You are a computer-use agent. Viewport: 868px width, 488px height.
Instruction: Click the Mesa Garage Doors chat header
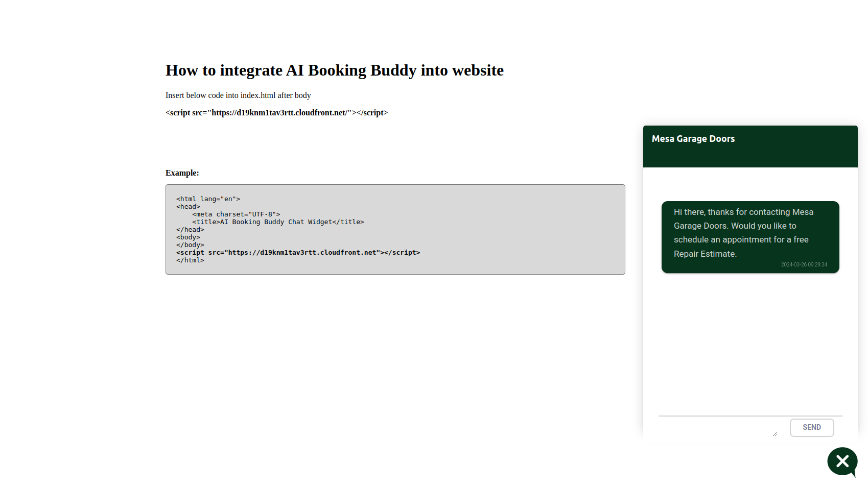[750, 147]
